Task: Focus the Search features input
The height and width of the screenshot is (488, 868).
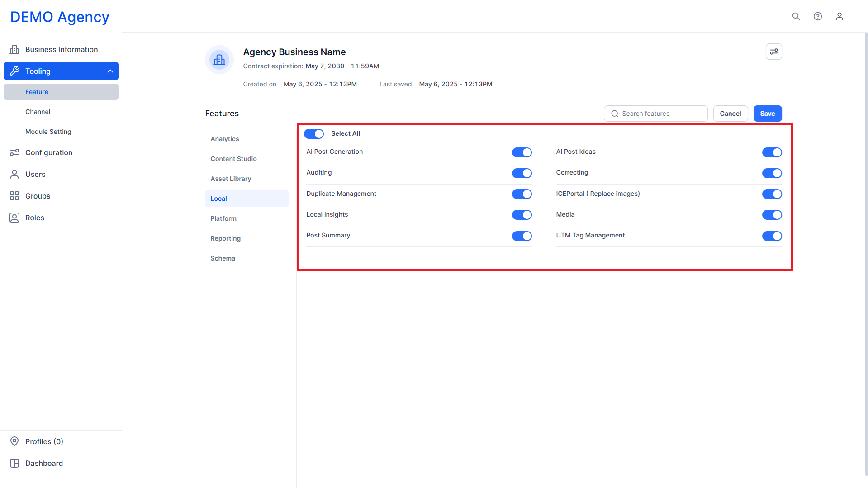Action: [x=656, y=114]
